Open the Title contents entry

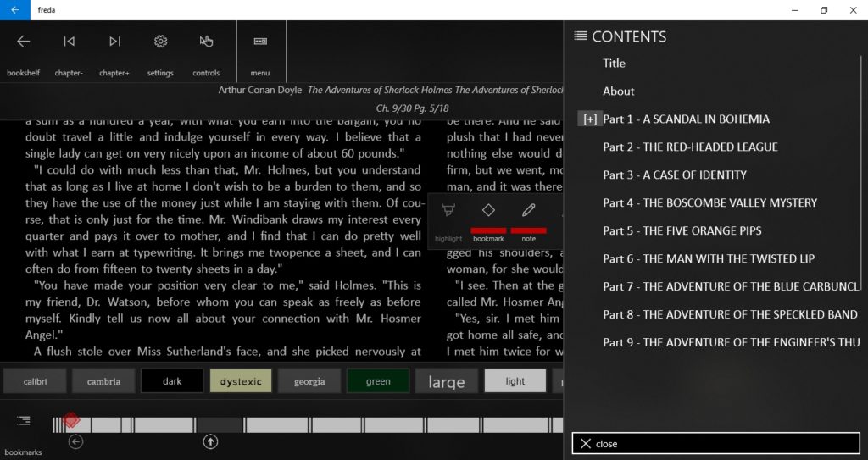(614, 63)
